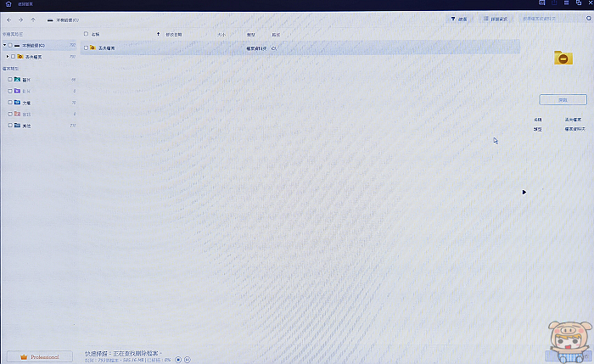Go back with the left arrow
Image resolution: width=594 pixels, height=364 pixels.
(8, 19)
